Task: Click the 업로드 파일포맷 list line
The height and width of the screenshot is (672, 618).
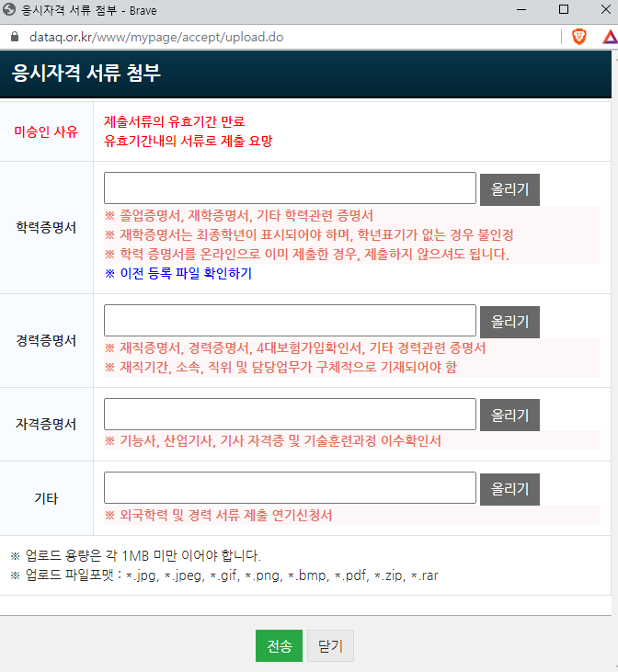Action: [x=224, y=575]
